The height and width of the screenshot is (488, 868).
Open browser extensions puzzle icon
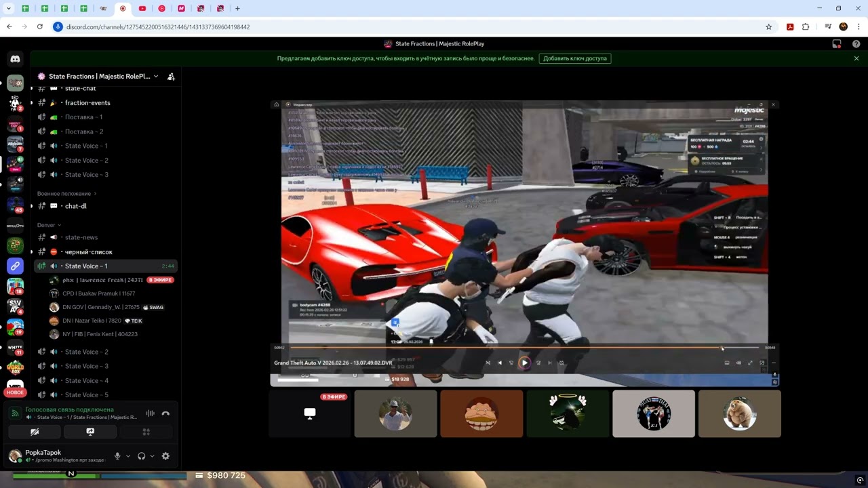pos(806,27)
